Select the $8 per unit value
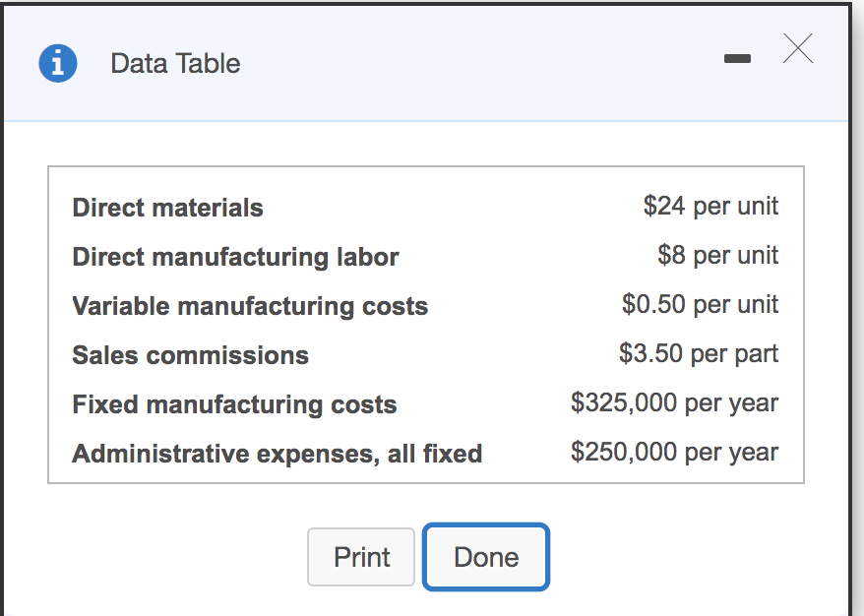Image resolution: width=864 pixels, height=616 pixels. 717,255
